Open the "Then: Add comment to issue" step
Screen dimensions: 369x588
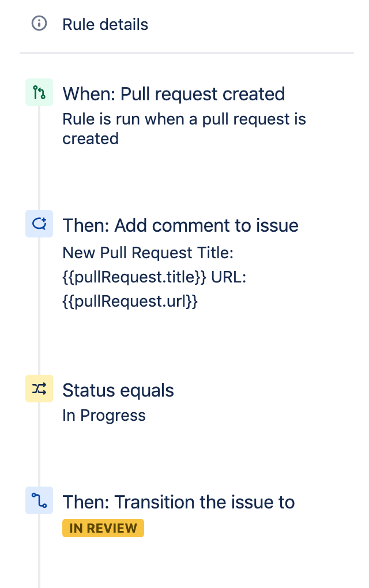181,225
